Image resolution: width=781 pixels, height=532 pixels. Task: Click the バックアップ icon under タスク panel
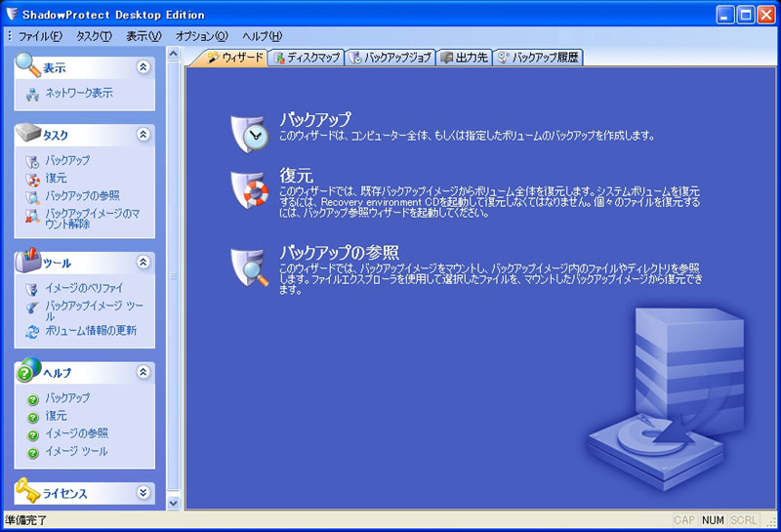33,161
